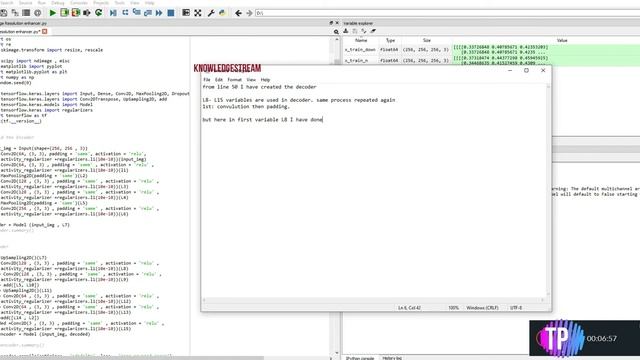This screenshot has height=360, width=640.
Task: Open Preferences via the wrench icon
Action: coord(211,13)
